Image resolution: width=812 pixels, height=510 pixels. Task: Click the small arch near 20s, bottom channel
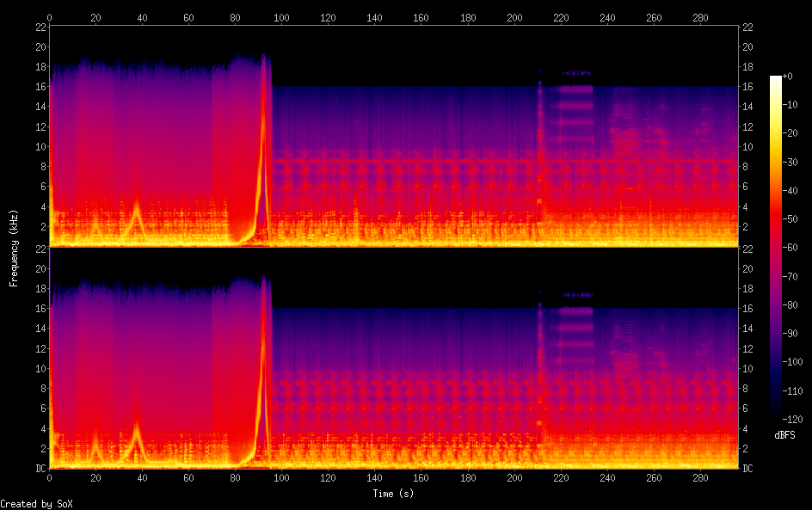click(95, 447)
